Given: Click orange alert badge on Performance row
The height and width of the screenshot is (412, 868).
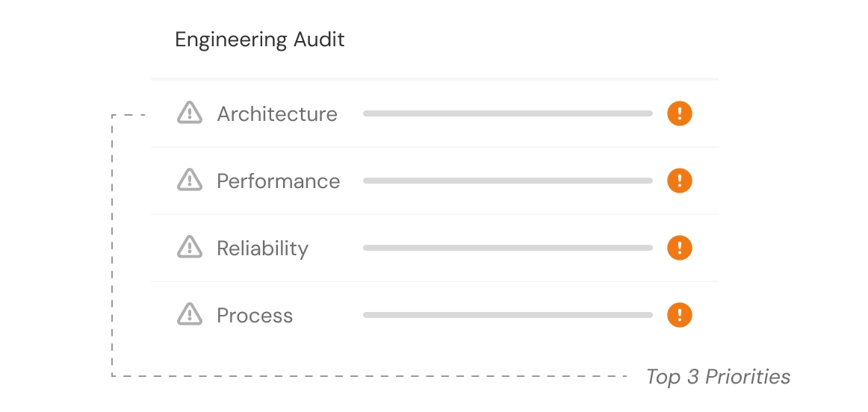Looking at the screenshot, I should pos(679,181).
